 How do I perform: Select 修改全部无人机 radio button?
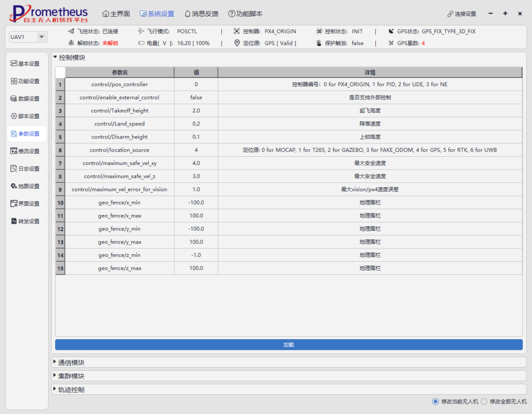point(484,402)
